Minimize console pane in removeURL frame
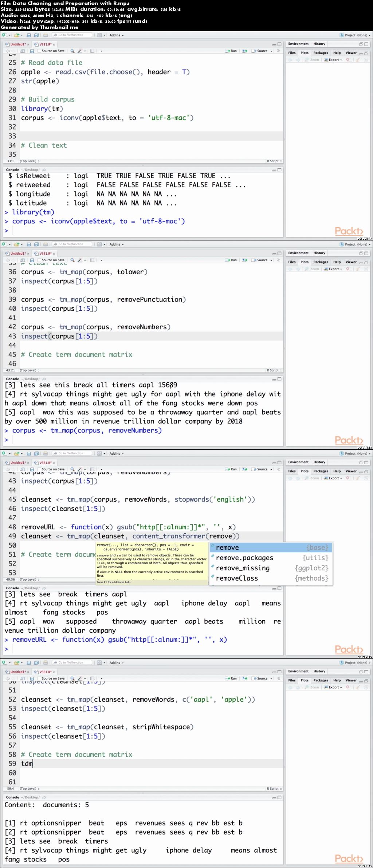Viewport: 373px width, 868px height. (274, 588)
